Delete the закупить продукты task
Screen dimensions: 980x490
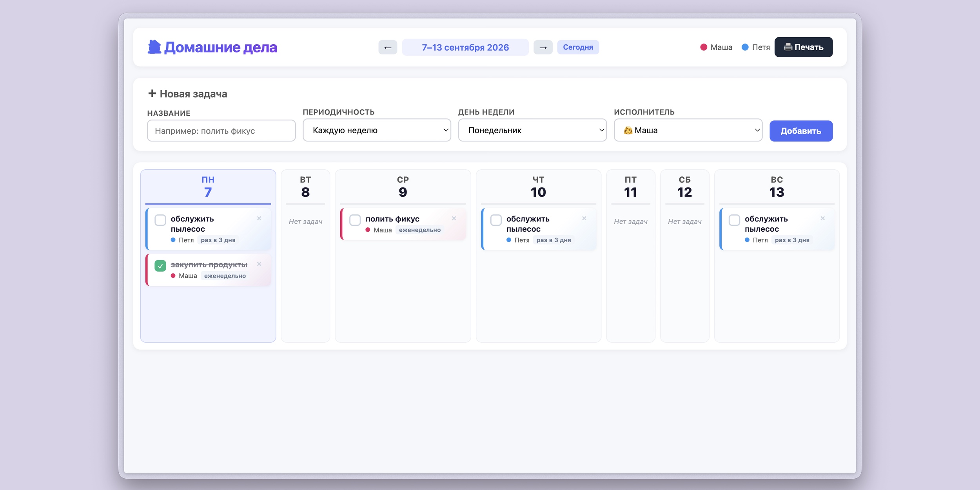point(259,264)
